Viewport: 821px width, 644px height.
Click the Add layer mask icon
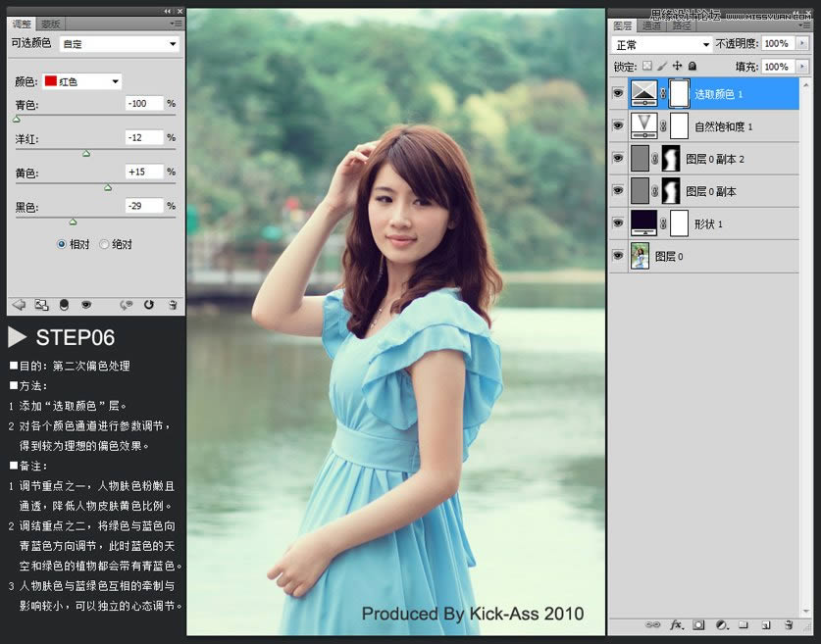(698, 625)
